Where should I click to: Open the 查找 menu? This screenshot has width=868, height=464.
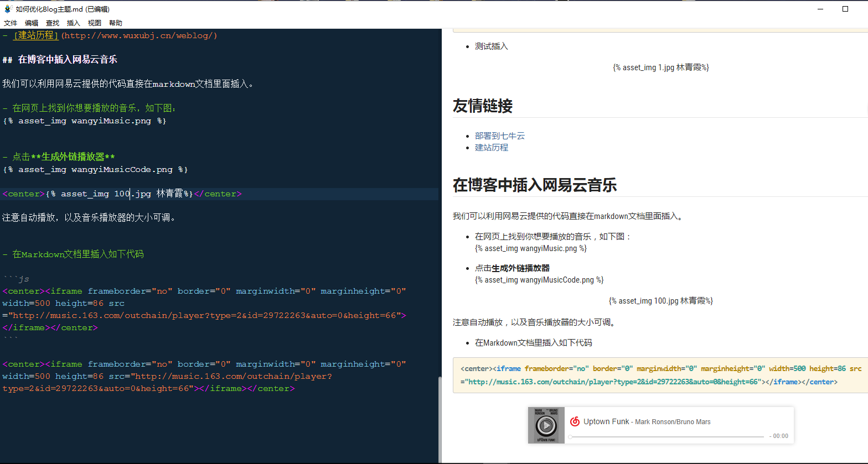coord(53,23)
